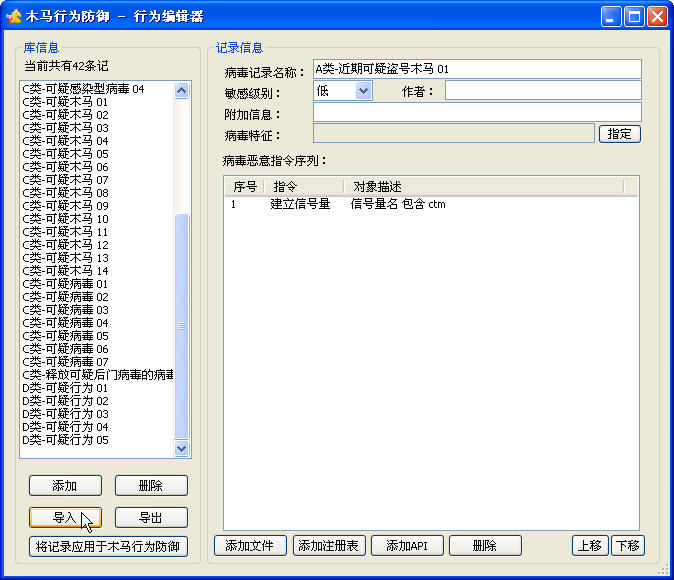Click the left-panel 删除 button beside 添加

(151, 485)
